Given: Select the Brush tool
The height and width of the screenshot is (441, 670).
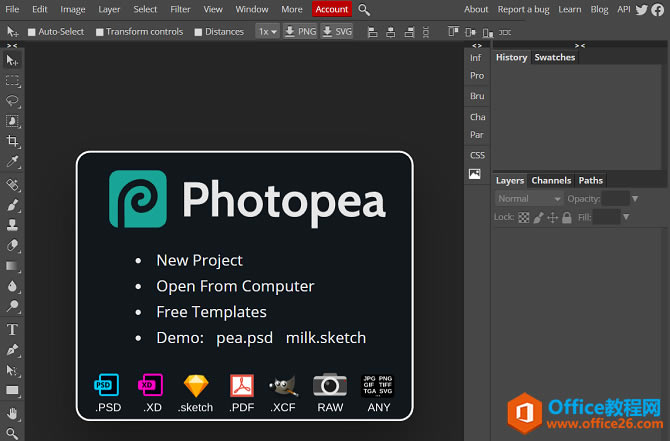Looking at the screenshot, I should [12, 205].
